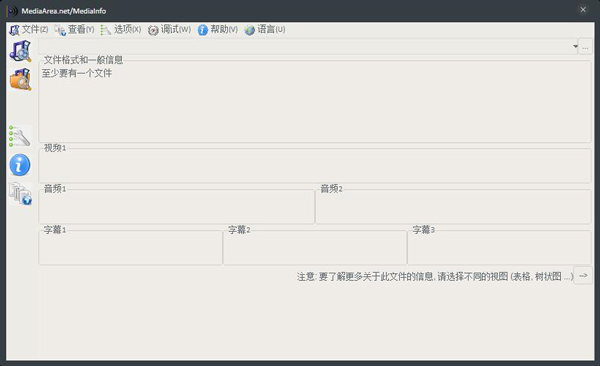The image size is (600, 366).
Task: Click the 视频1 section label
Action: [55, 148]
